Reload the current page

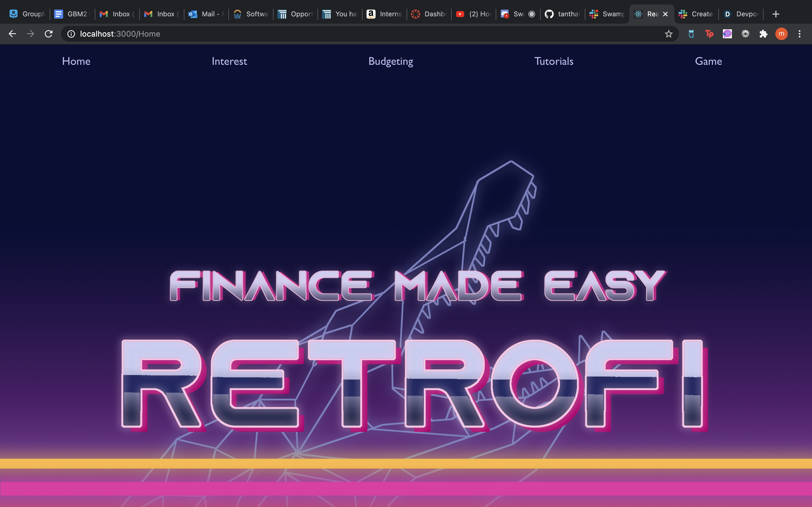click(49, 34)
